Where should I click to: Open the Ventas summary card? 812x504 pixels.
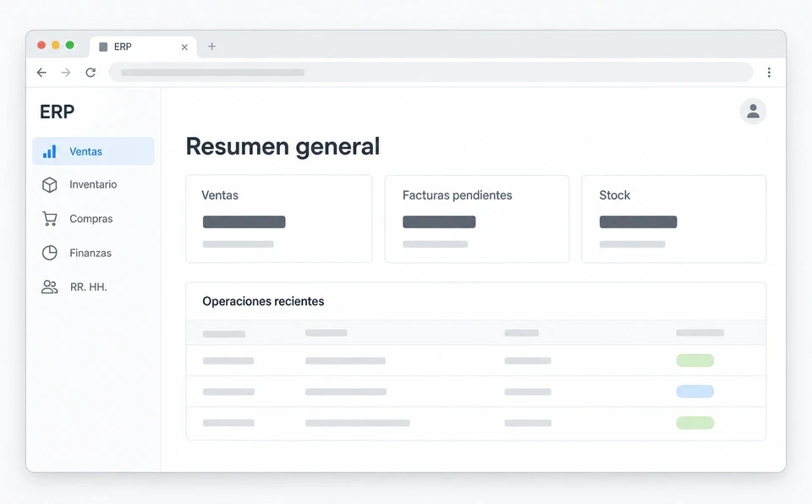point(278,218)
